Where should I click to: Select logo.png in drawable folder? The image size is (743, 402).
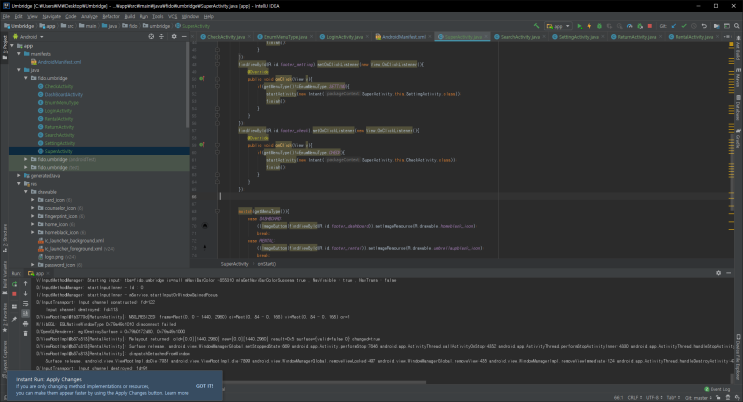click(x=54, y=257)
